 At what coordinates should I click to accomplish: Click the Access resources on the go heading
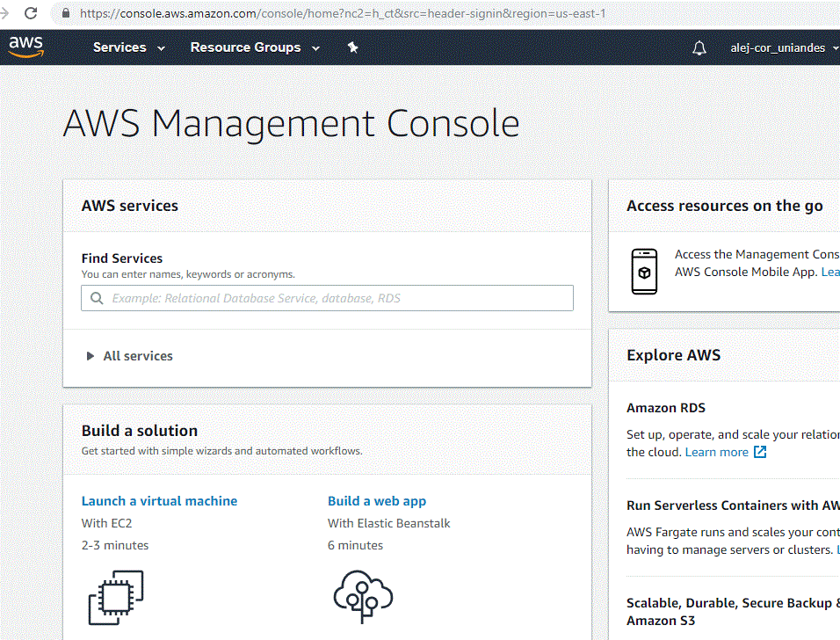click(x=725, y=206)
